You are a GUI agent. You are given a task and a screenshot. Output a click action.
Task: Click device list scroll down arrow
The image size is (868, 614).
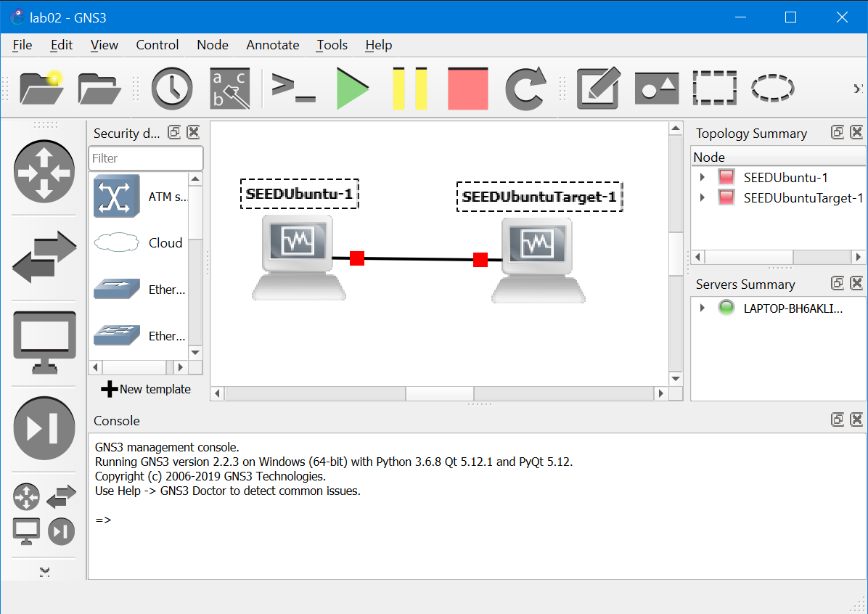pyautogui.click(x=195, y=352)
